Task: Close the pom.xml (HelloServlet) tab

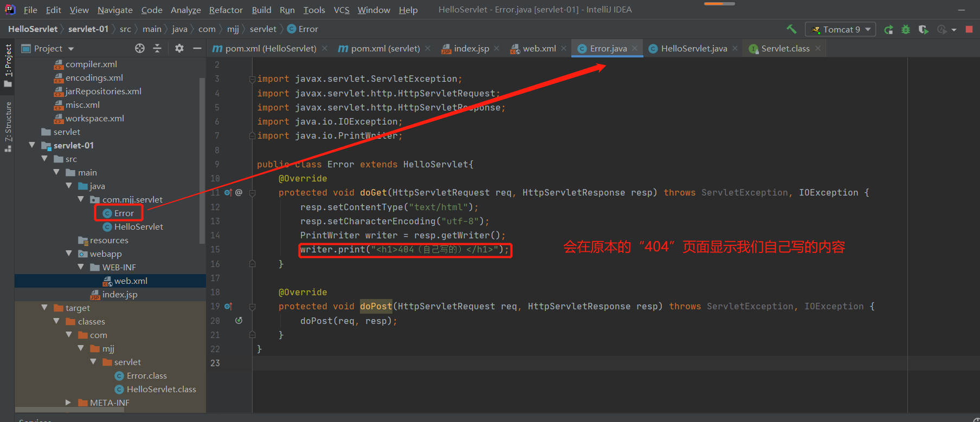Action: pyautogui.click(x=324, y=48)
